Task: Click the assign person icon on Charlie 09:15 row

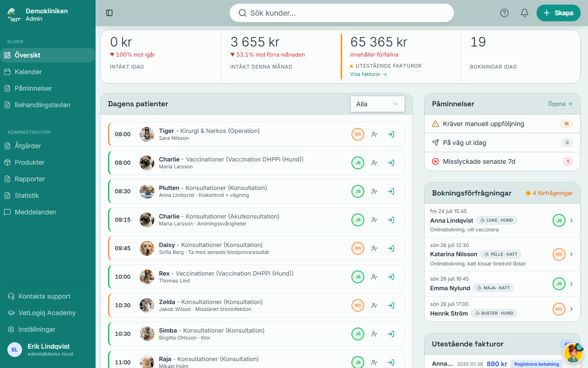Action: (x=374, y=220)
